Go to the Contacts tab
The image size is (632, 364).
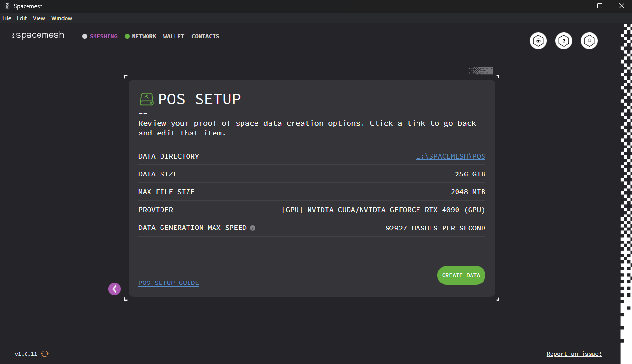(x=205, y=36)
